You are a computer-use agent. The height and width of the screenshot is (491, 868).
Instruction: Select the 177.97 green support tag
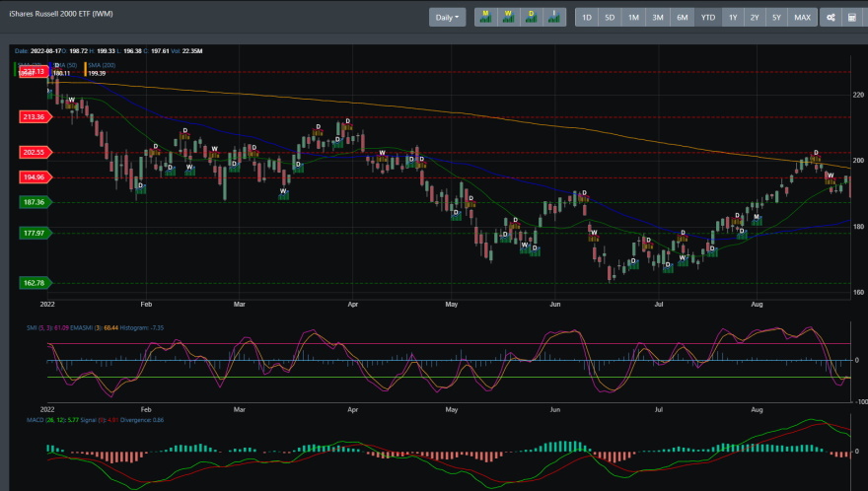coord(35,233)
